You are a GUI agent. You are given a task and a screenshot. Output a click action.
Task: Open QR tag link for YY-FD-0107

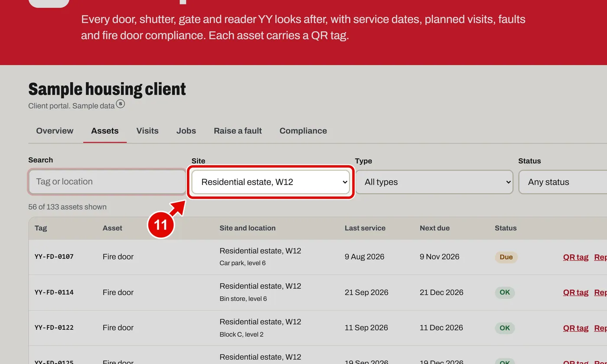coord(576,257)
